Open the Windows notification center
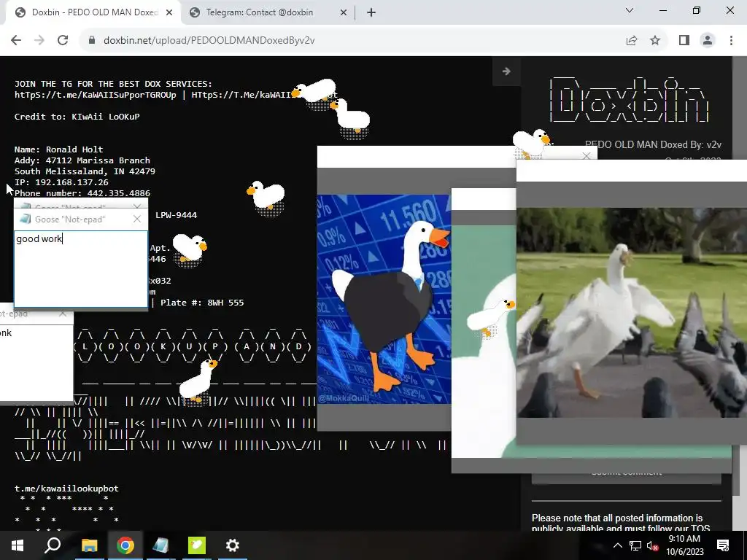747x560 pixels. pos(723,545)
